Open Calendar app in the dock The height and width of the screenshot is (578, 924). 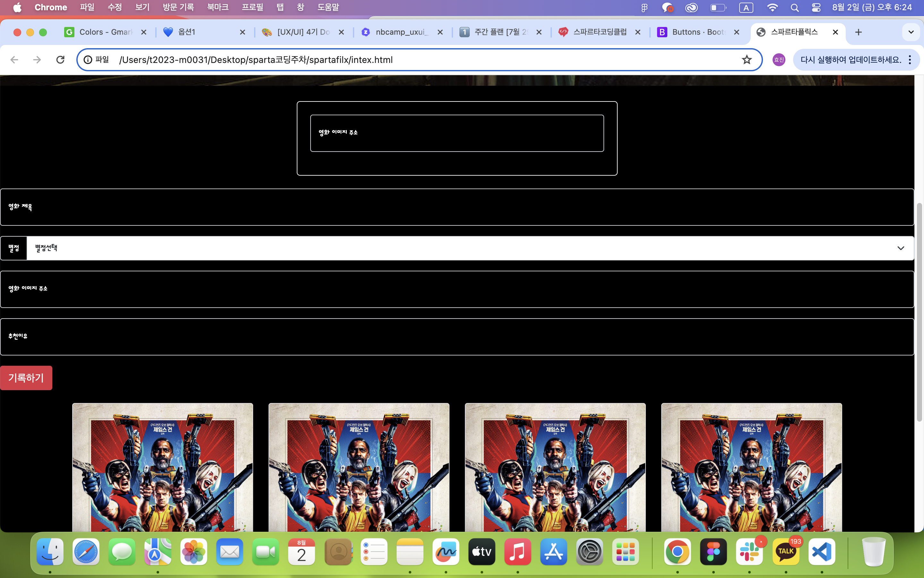pyautogui.click(x=301, y=552)
